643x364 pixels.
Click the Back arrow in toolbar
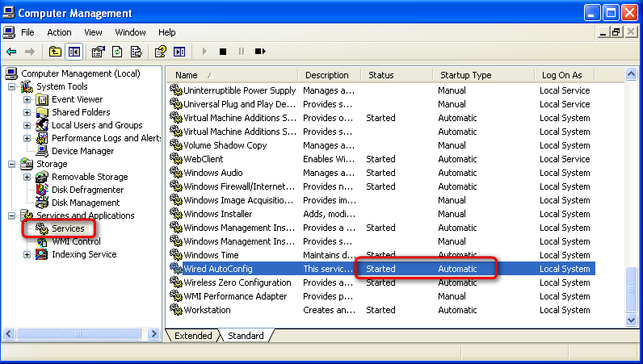click(11, 52)
